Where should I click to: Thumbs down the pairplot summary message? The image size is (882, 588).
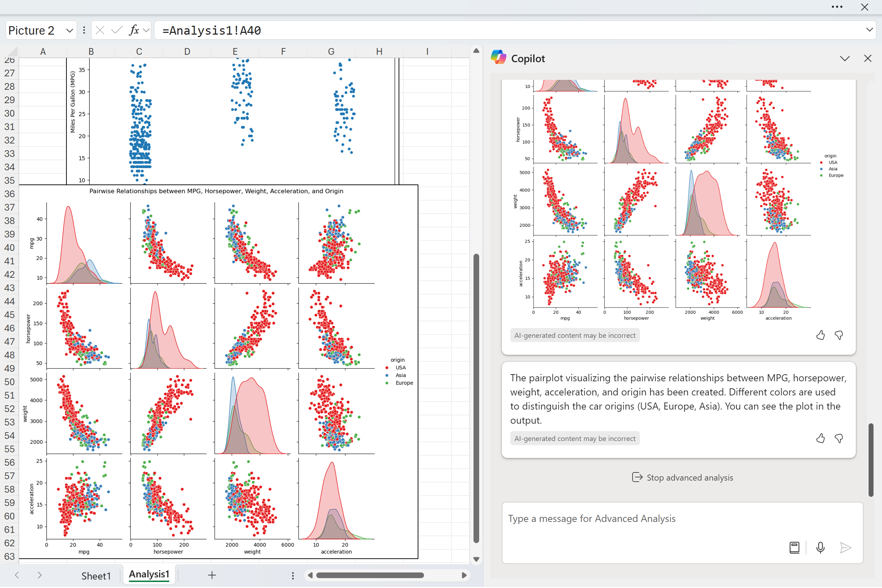coord(839,439)
